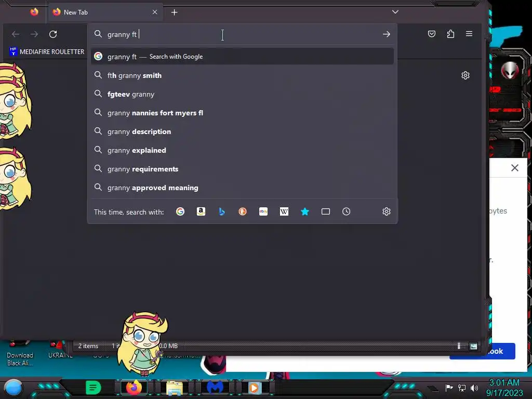The image size is (532, 399).
Task: Open new tab page personalize gear
Action: [465, 75]
